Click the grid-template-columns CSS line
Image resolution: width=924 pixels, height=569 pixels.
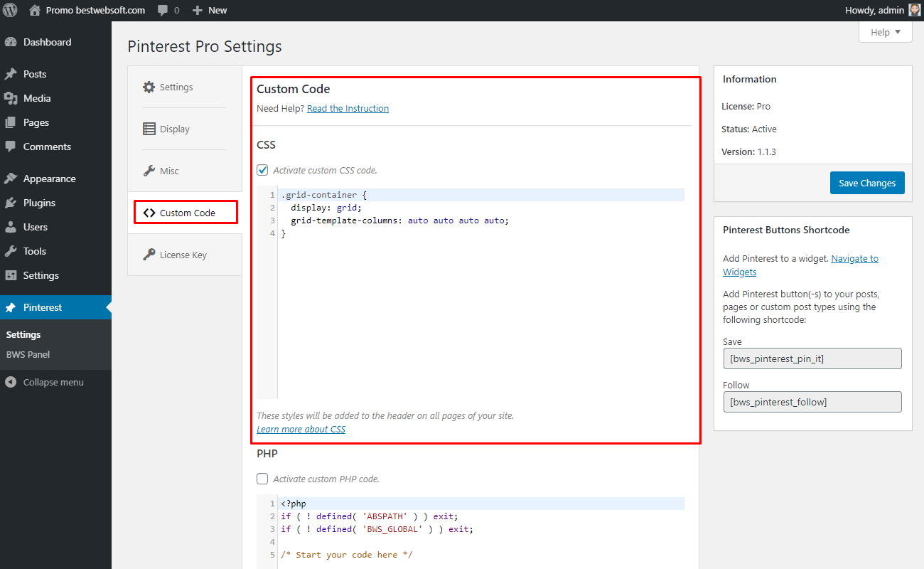(400, 220)
